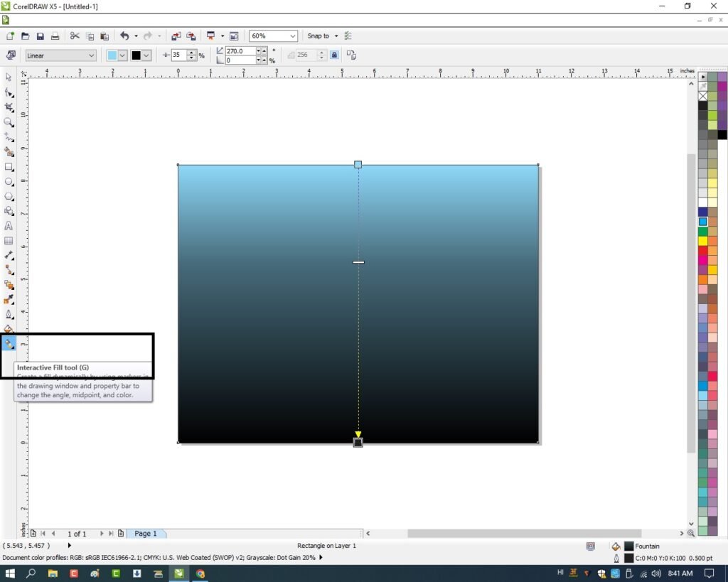This screenshot has height=582, width=728.
Task: Cut selection with the scissors icon
Action: point(75,36)
